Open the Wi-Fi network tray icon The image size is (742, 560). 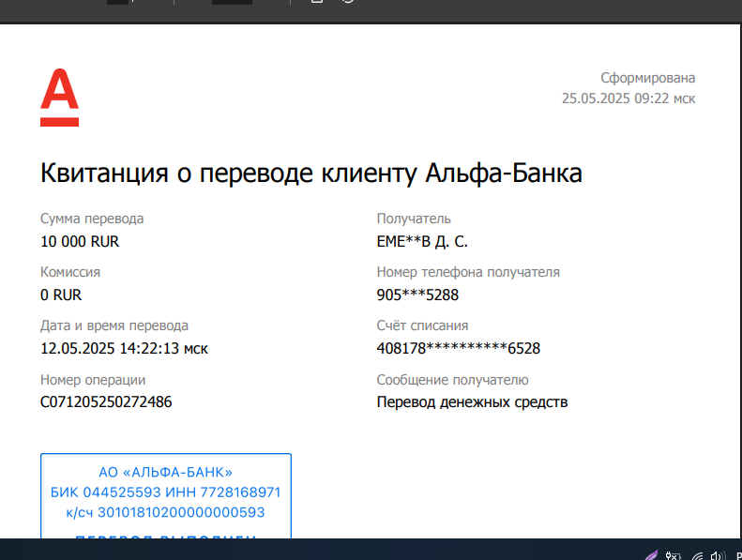(x=697, y=556)
